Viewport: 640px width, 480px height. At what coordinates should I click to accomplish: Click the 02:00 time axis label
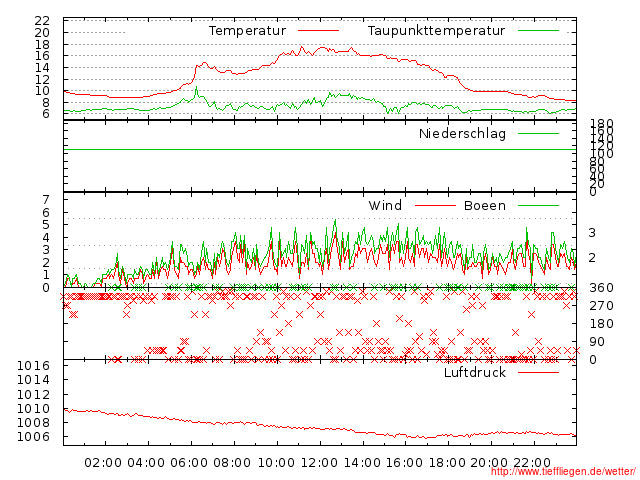coord(103,463)
